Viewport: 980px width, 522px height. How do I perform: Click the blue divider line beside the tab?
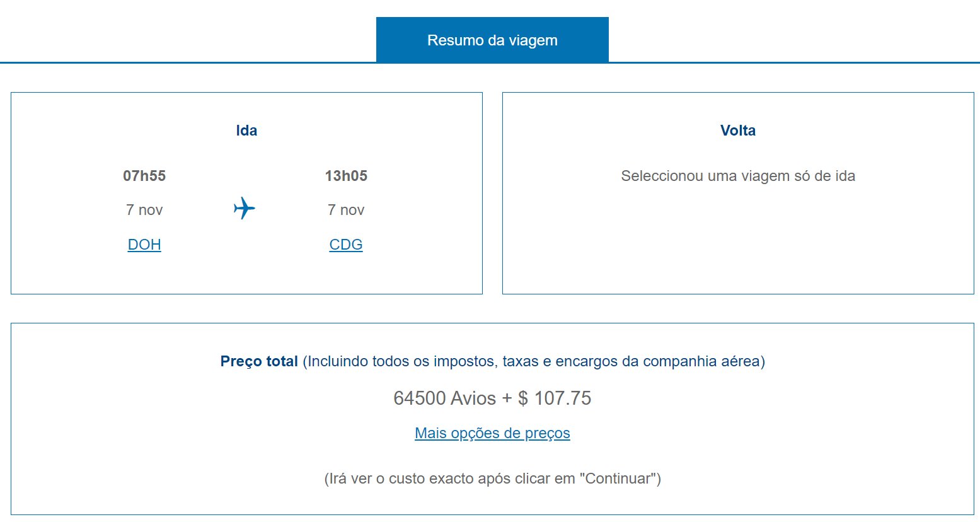794,62
